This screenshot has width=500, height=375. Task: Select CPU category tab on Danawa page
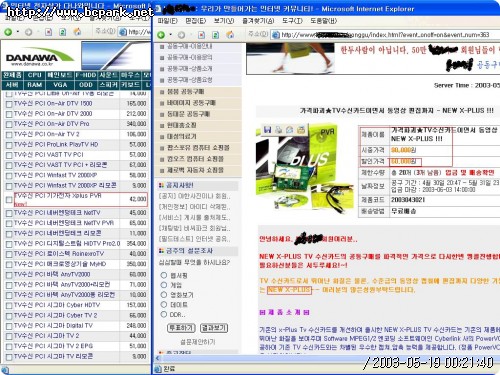[x=35, y=75]
